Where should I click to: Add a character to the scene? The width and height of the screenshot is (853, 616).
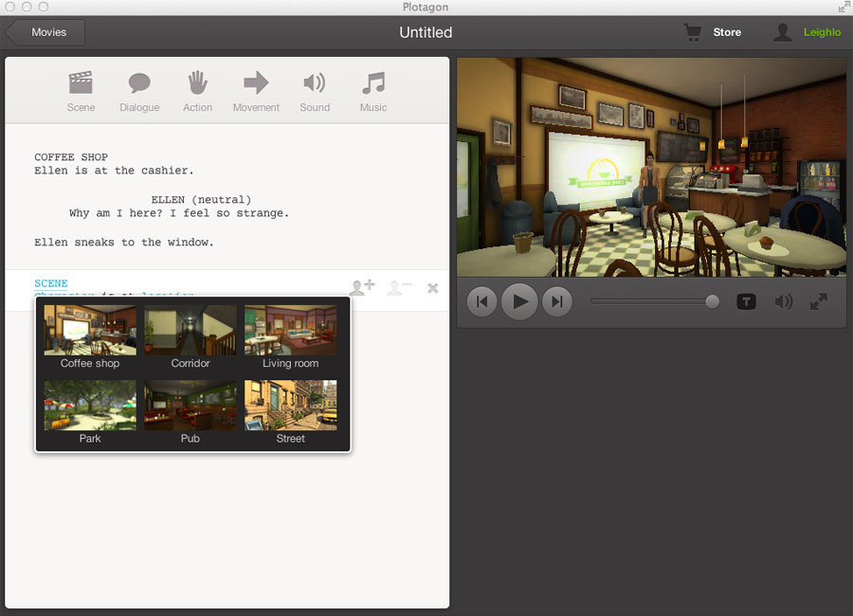[x=362, y=287]
